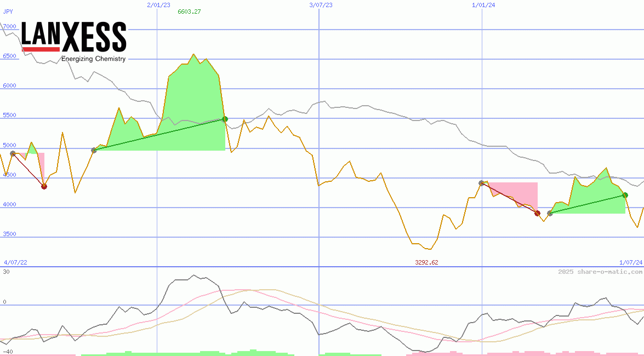Click the indicator axis label 30
Screen dimensions: 644x356
(6, 272)
